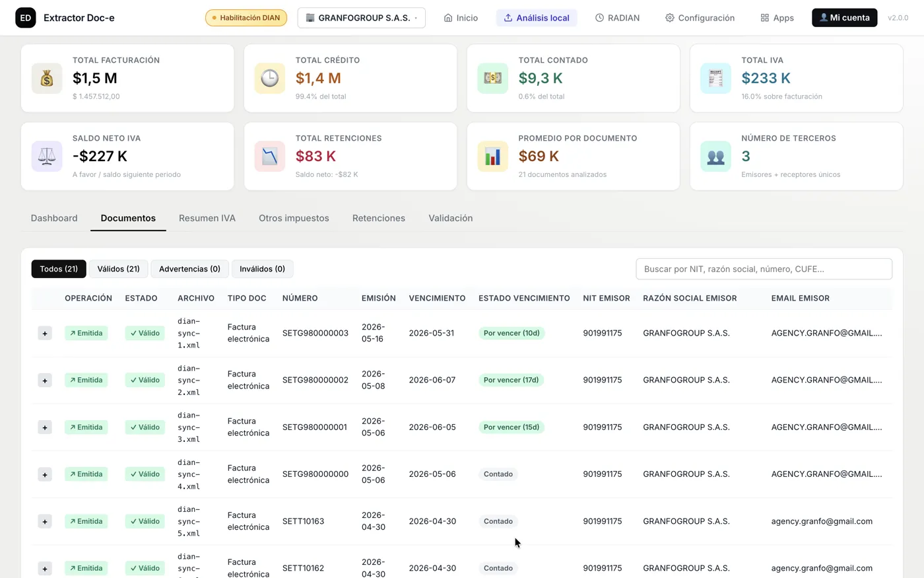Click the bar chart Promedio por Documento icon

[x=493, y=157]
